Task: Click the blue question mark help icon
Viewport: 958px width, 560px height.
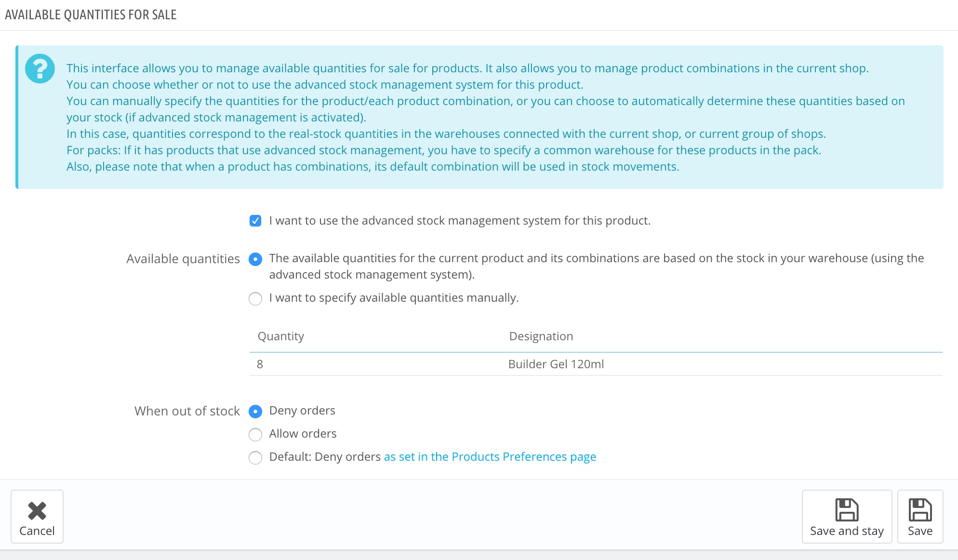Action: (x=40, y=68)
